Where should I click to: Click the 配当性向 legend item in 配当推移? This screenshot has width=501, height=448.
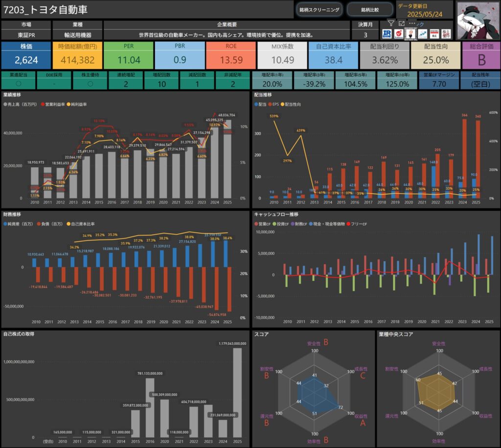point(291,104)
